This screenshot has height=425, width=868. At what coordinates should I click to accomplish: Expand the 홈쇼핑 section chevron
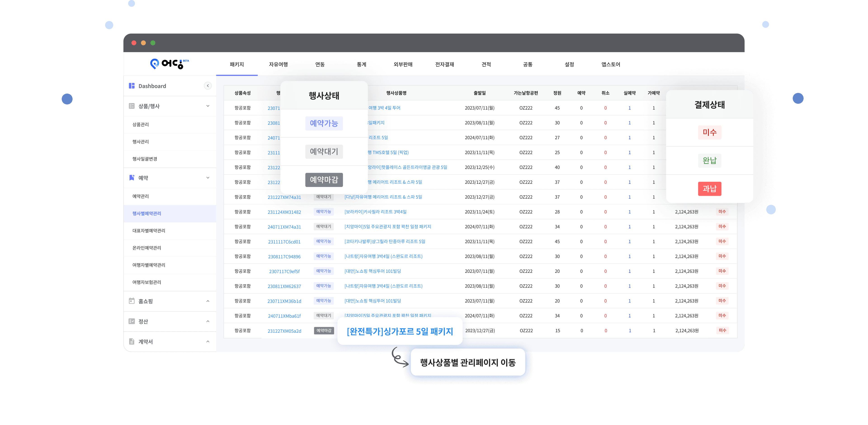(208, 301)
